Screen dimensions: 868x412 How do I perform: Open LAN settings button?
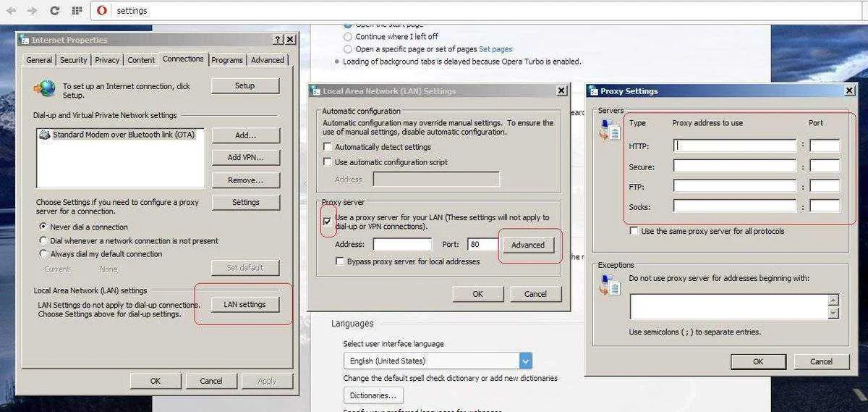[245, 305]
